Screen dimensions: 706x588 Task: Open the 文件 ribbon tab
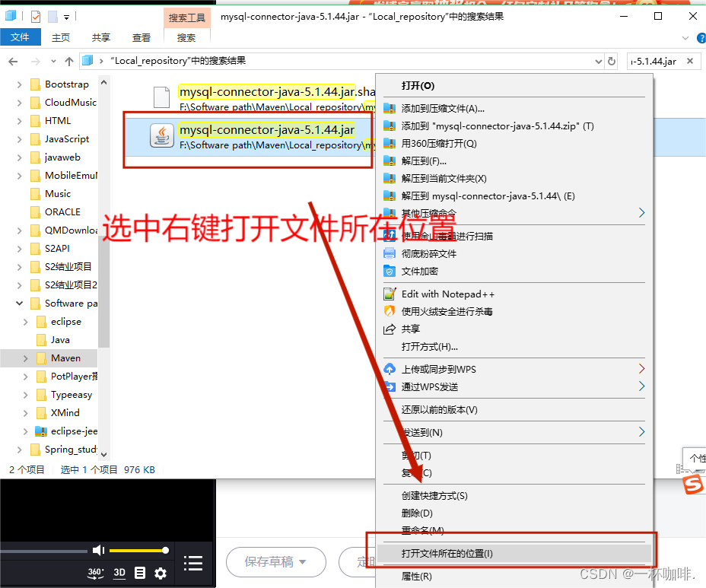coord(21,37)
